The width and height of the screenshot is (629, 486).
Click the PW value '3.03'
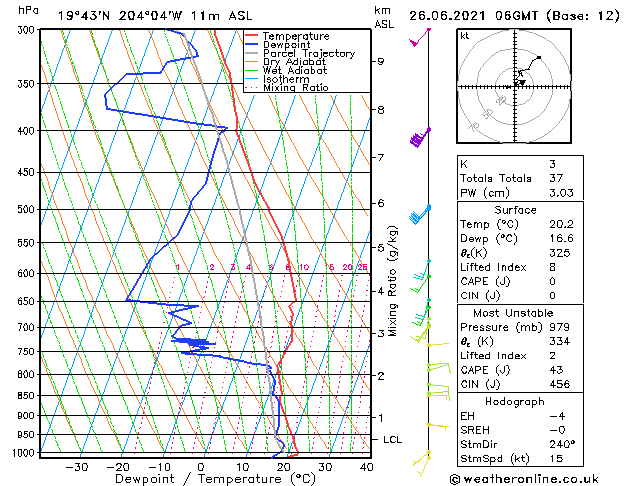pyautogui.click(x=561, y=193)
